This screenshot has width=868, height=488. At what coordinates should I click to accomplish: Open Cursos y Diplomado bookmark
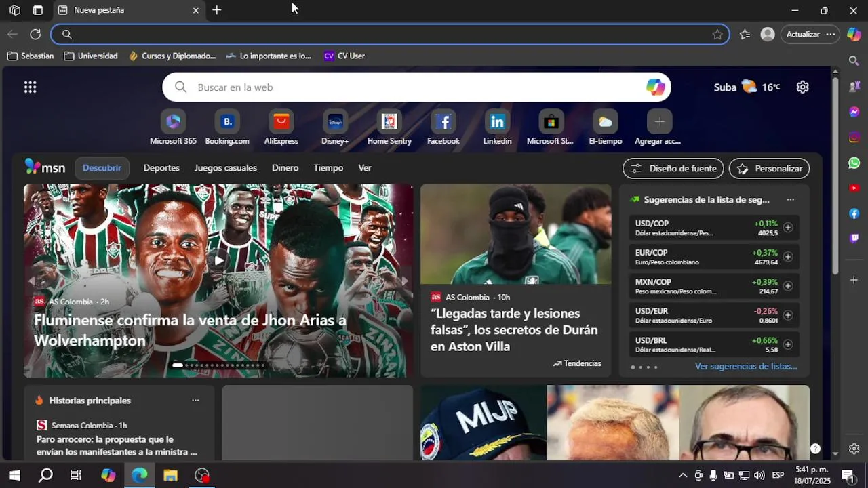pos(172,56)
